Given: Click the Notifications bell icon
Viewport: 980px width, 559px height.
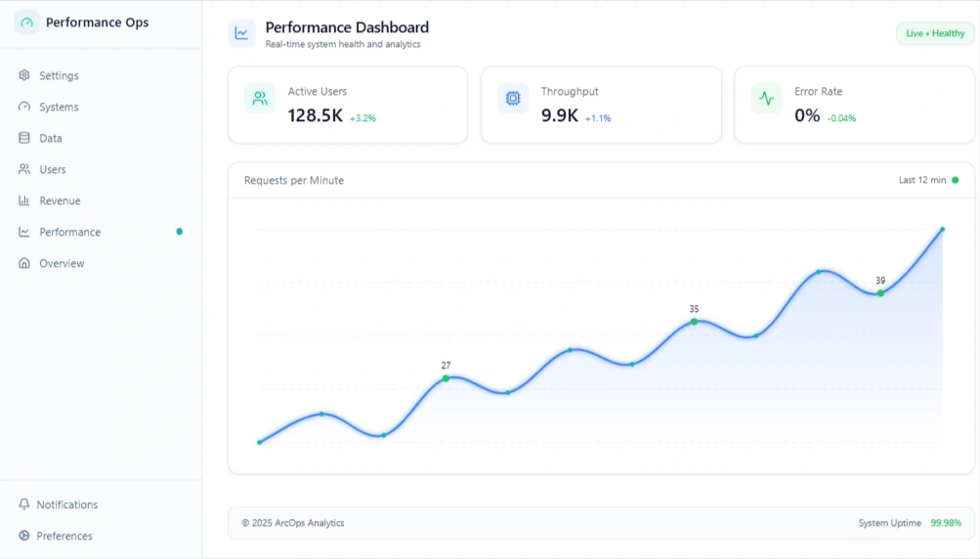Looking at the screenshot, I should click(x=24, y=504).
